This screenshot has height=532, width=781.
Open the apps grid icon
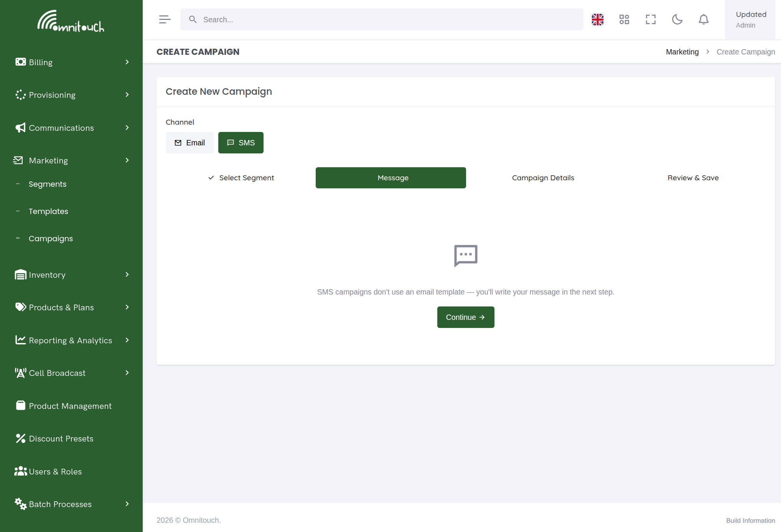[x=624, y=20]
